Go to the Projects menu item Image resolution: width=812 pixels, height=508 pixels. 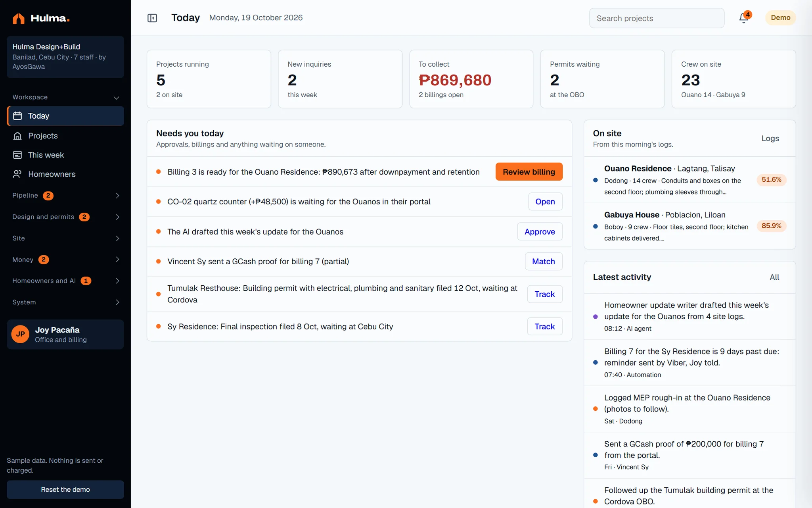(x=65, y=136)
